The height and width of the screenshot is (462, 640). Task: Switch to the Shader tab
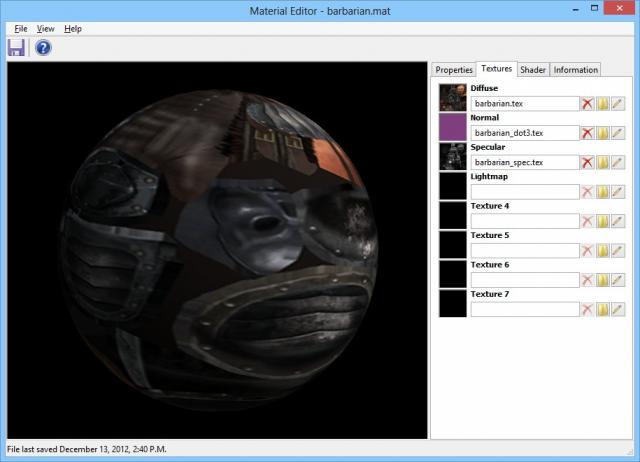(x=533, y=70)
